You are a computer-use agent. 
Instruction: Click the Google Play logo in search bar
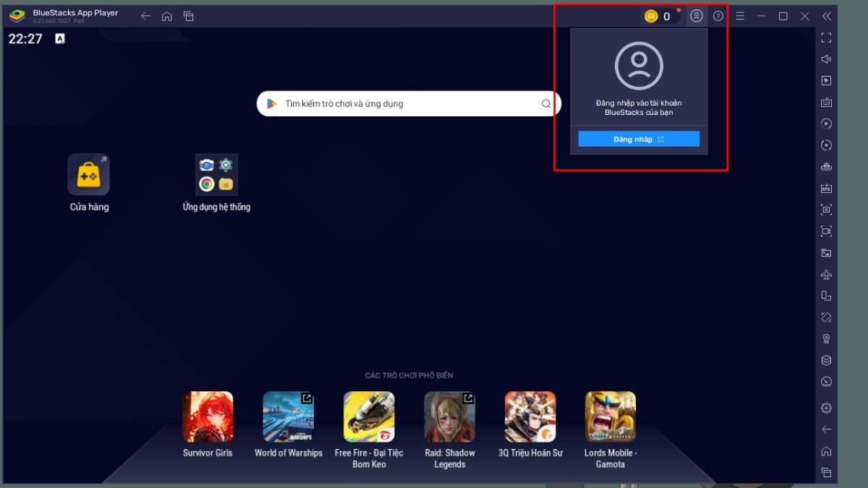click(271, 103)
